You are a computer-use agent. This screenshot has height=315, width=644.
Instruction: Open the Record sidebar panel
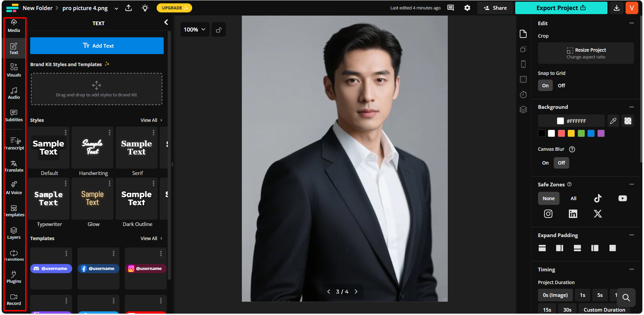point(14,300)
